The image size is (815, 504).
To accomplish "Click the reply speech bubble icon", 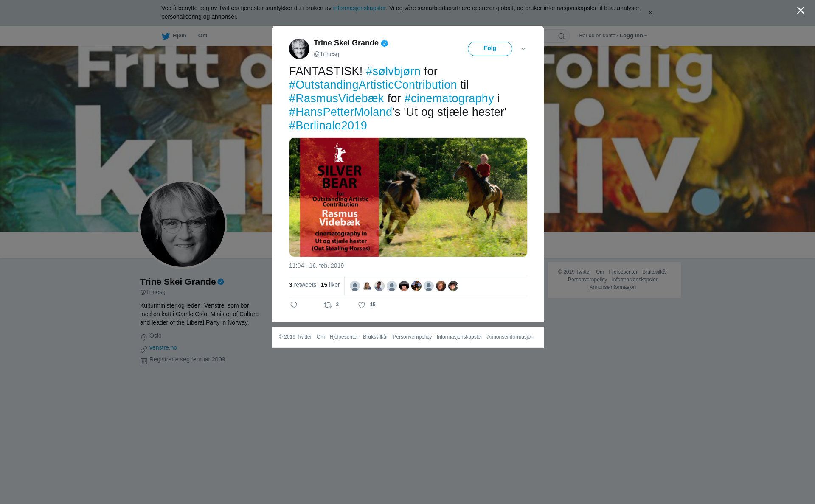I will 294,305.
